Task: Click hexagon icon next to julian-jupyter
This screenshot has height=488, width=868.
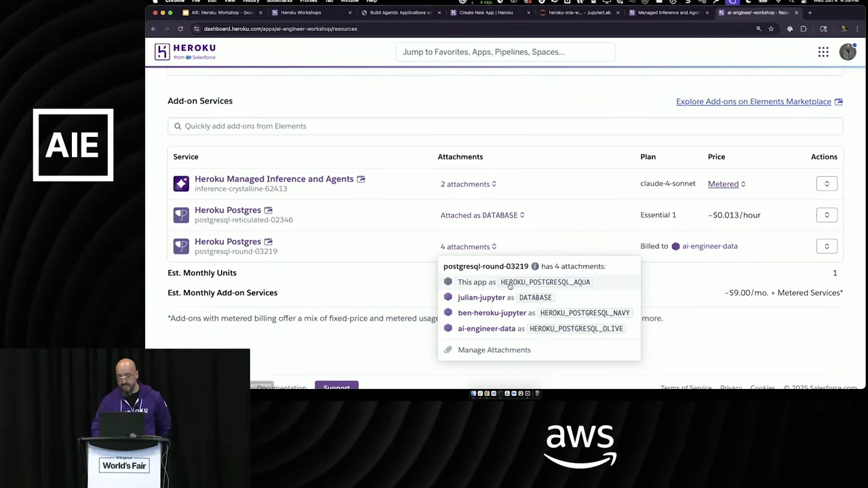Action: coord(448,297)
